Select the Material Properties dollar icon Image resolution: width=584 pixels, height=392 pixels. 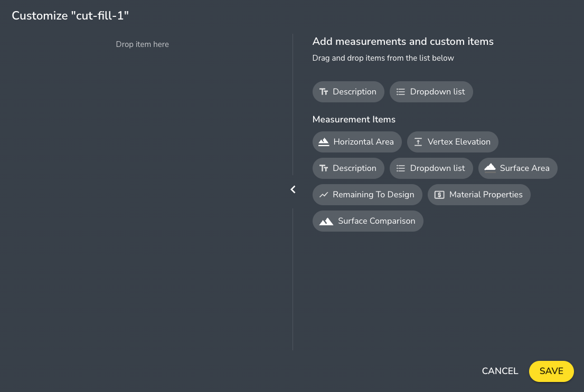(x=439, y=194)
